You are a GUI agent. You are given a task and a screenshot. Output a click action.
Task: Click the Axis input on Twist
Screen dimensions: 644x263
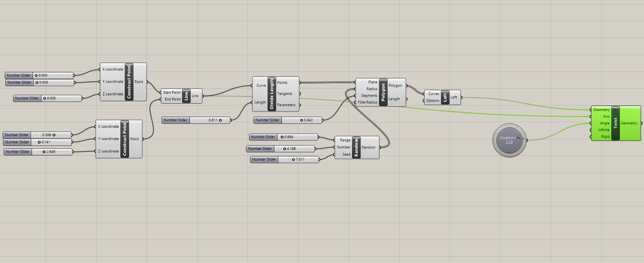click(606, 117)
